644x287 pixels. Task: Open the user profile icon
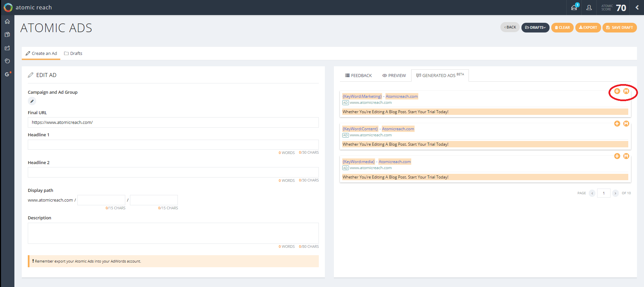(589, 7)
